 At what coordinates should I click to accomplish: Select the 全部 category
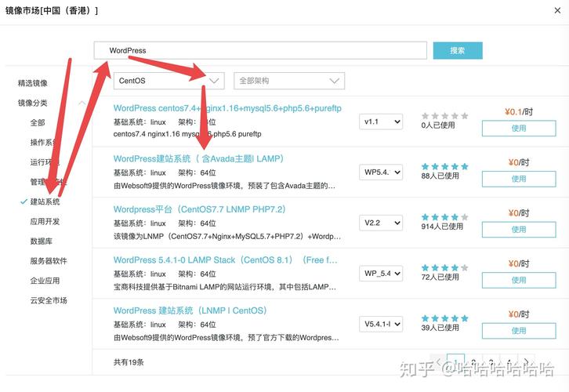(38, 122)
